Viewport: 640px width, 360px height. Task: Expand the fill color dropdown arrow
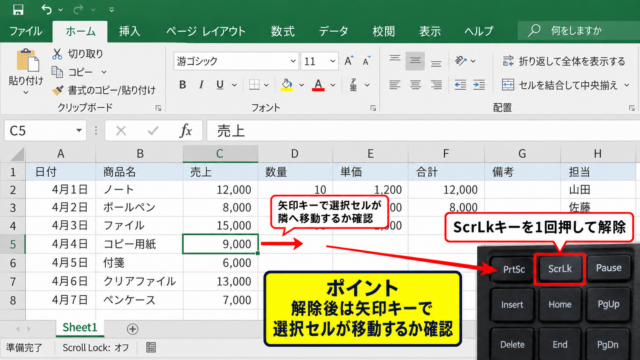coord(301,85)
